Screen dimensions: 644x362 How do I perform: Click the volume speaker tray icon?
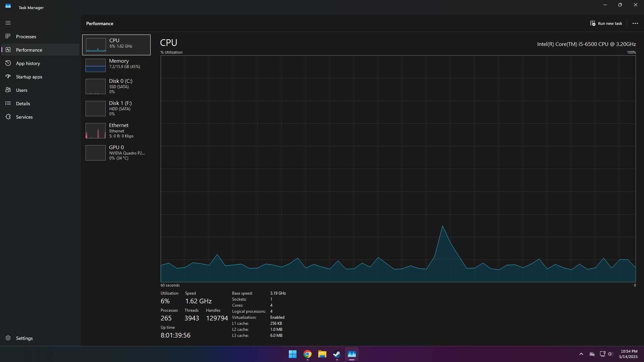[610, 354]
